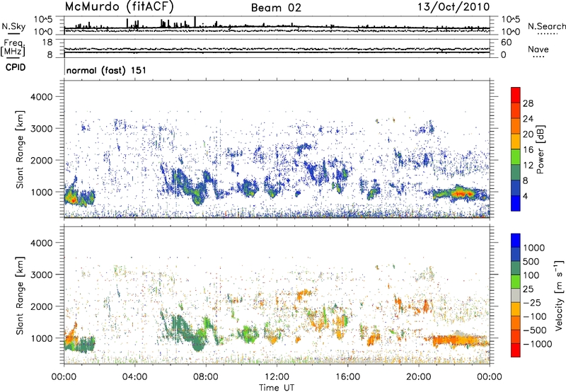Select the 3000 tick in the velocity panel

(41, 275)
